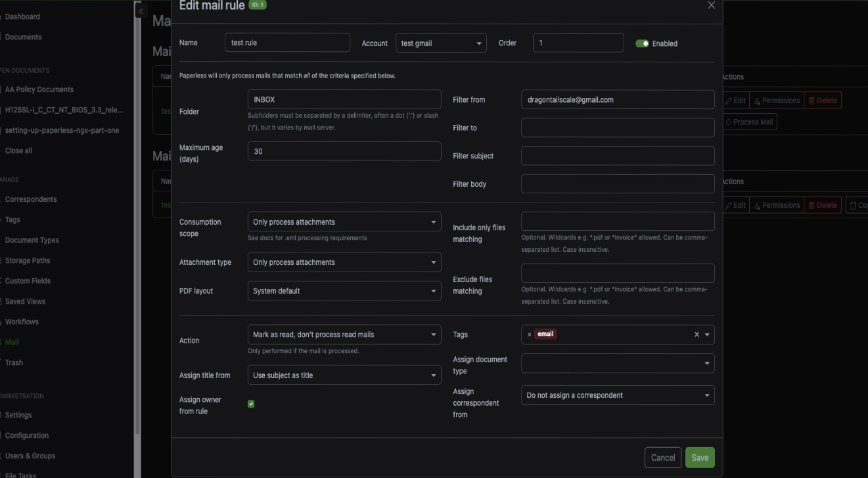Close the Edit mail rule dialog
Viewport: 868px width, 478px height.
click(711, 5)
